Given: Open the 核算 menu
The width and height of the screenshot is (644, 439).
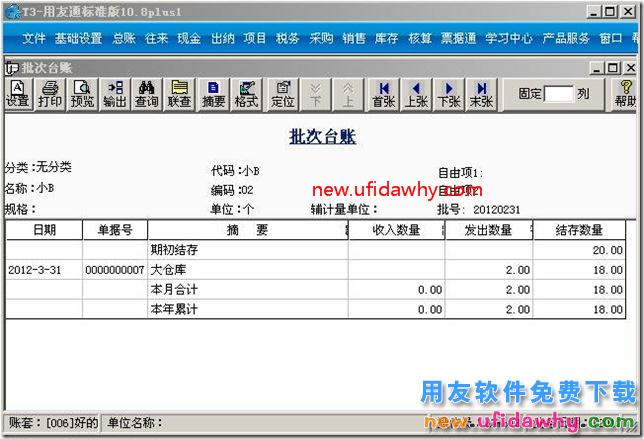Looking at the screenshot, I should 420,39.
